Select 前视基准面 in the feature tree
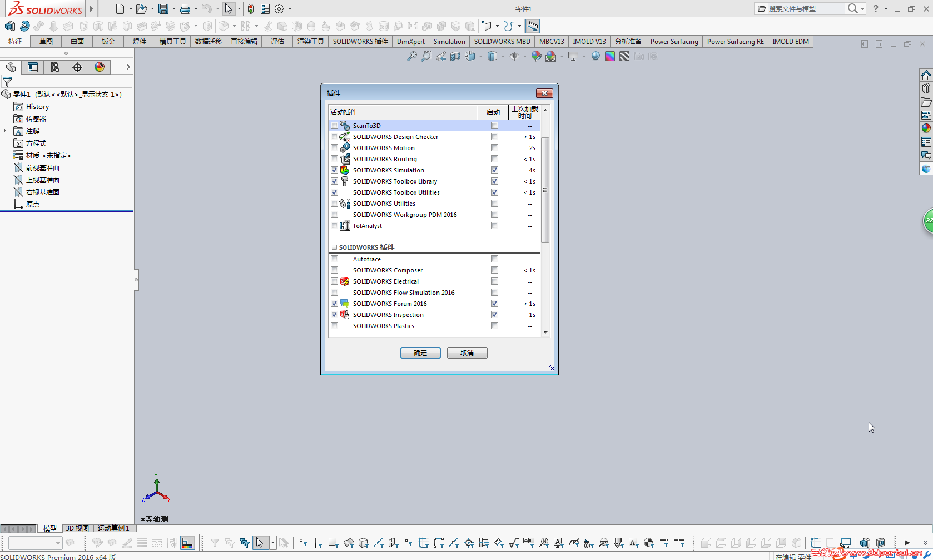 pos(43,168)
